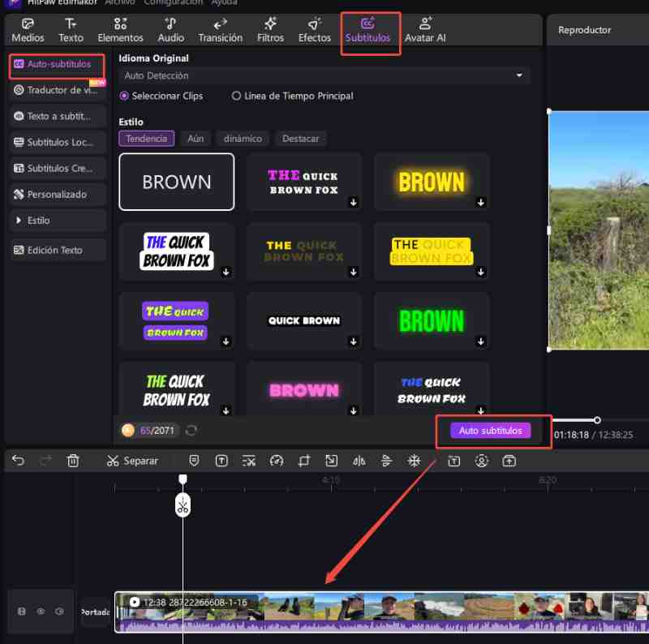The image size is (649, 644).
Task: Open the Transición tab
Action: 220,30
